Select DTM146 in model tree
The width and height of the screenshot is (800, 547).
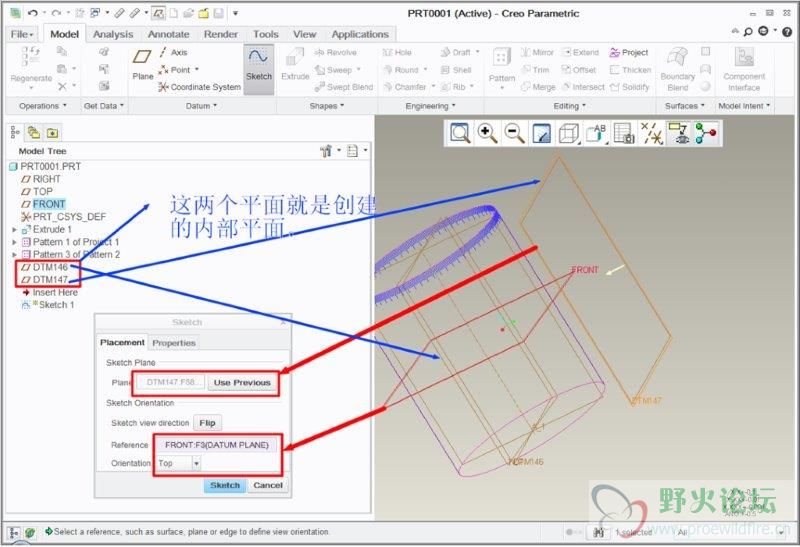pyautogui.click(x=50, y=267)
